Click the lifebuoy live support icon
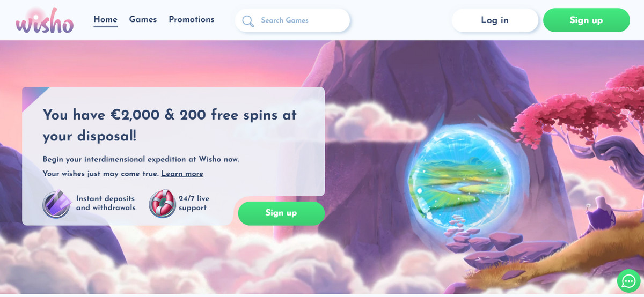Screen dimensions: 644x297 click(162, 204)
